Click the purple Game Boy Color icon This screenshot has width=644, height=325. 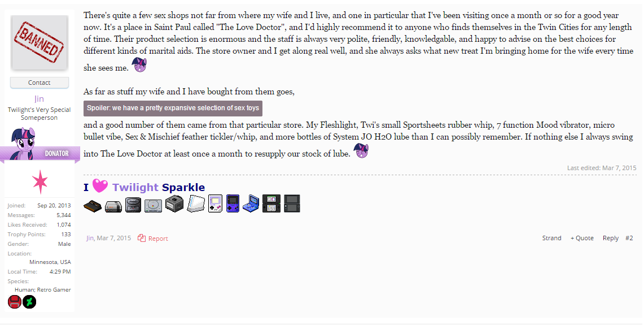tap(233, 203)
